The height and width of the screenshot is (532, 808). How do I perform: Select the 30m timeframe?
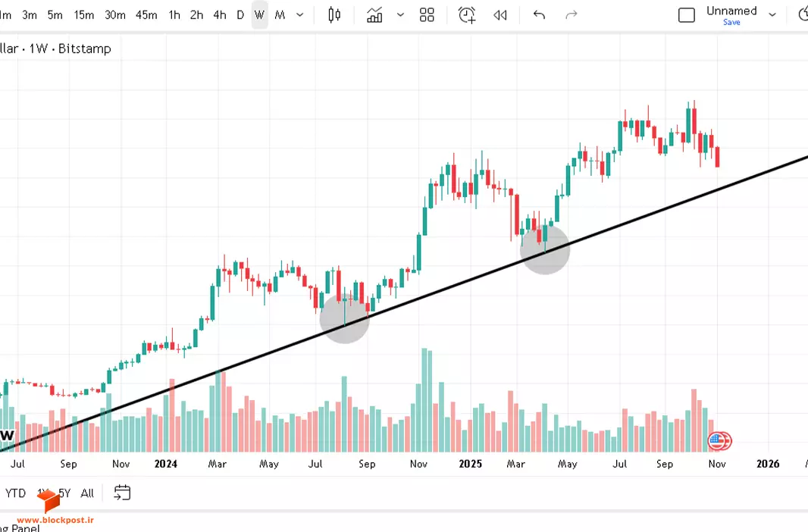point(115,15)
